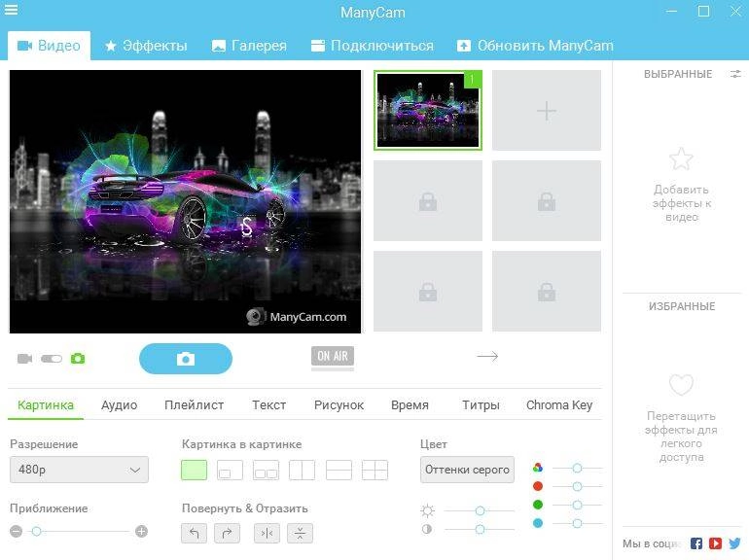Flip the video vertically
This screenshot has width=749, height=560.
[x=300, y=534]
